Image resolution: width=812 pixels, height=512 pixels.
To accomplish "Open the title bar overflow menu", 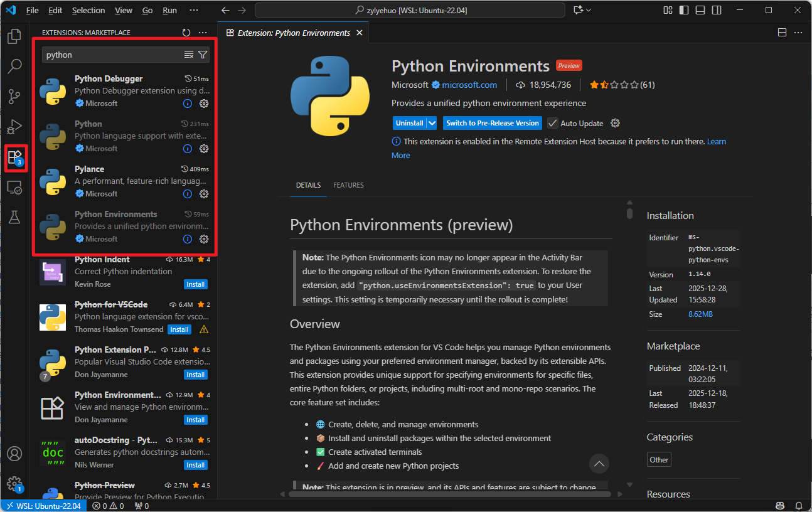I will 194,11.
